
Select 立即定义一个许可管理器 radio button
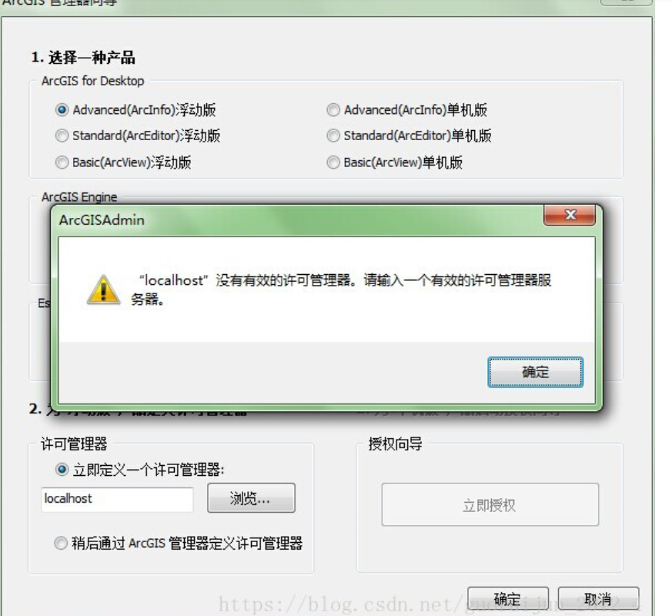(62, 470)
